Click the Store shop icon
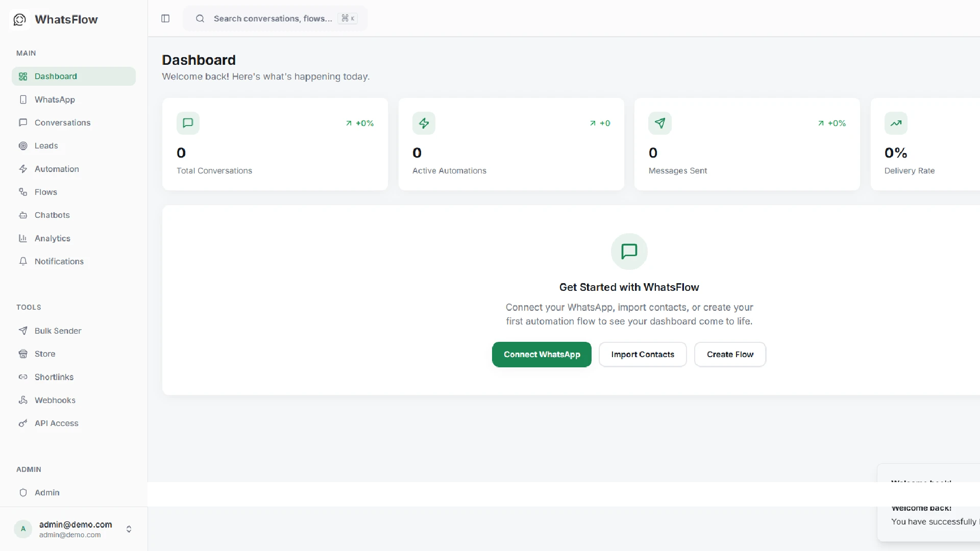This screenshot has height=551, width=980. click(23, 354)
